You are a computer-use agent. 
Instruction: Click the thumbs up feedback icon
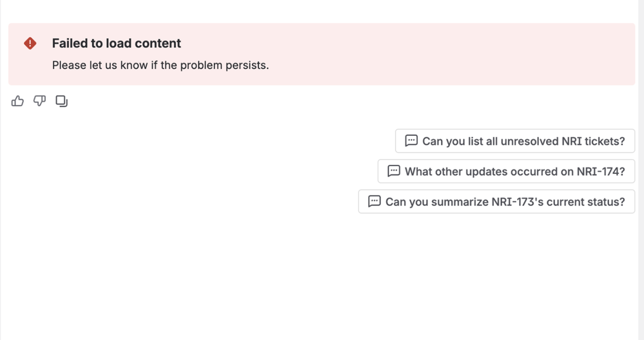[x=17, y=101]
